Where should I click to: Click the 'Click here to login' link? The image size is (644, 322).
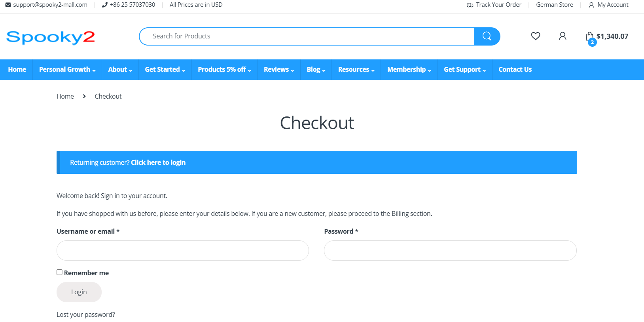click(x=158, y=162)
